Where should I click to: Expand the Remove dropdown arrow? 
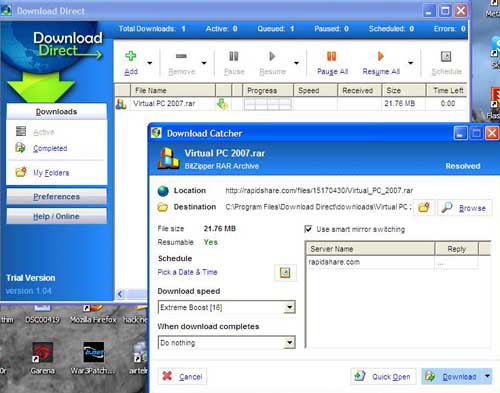(204, 63)
